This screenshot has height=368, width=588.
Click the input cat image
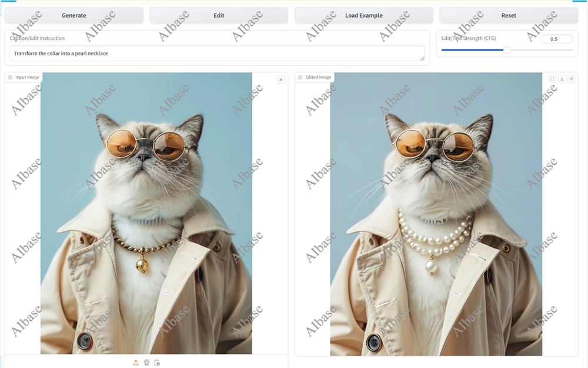pos(146,213)
